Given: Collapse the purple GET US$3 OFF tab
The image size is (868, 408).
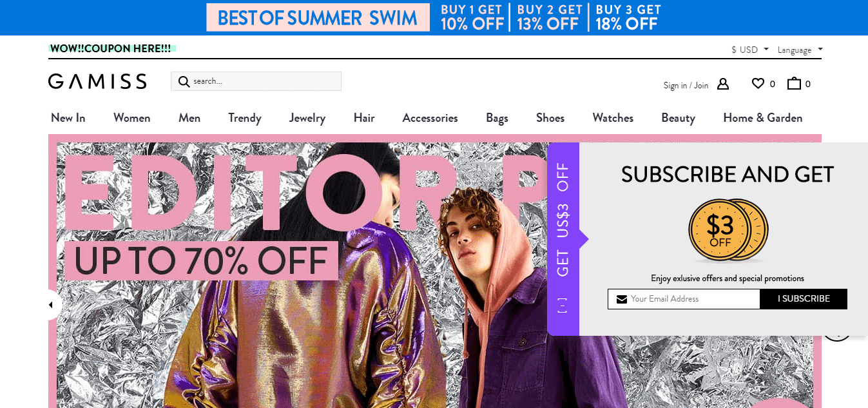Looking at the screenshot, I should click(x=563, y=238).
